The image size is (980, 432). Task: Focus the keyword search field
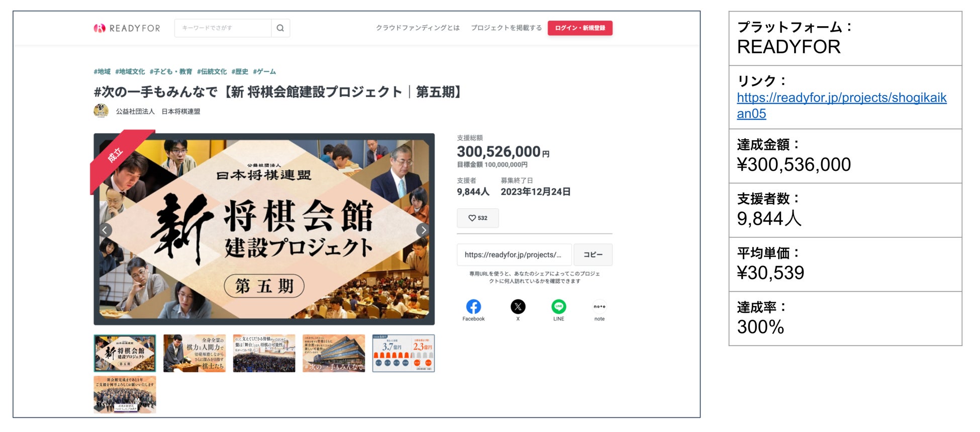pos(223,28)
